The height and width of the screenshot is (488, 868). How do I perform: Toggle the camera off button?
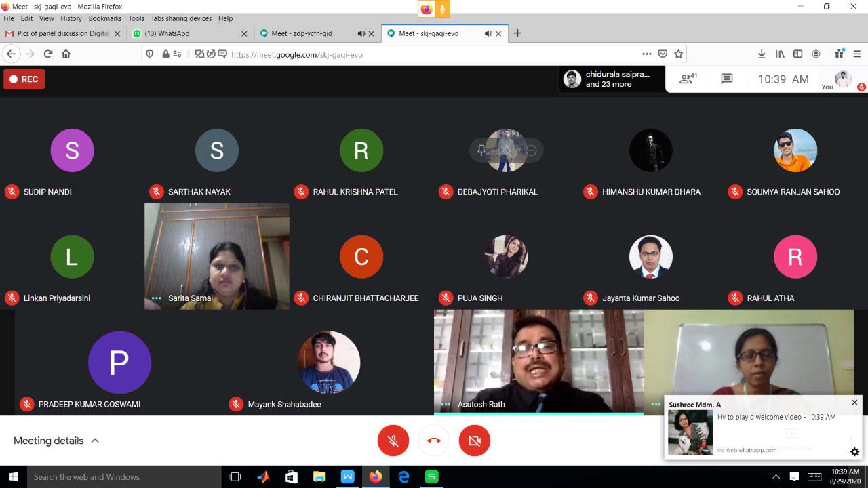(x=475, y=441)
